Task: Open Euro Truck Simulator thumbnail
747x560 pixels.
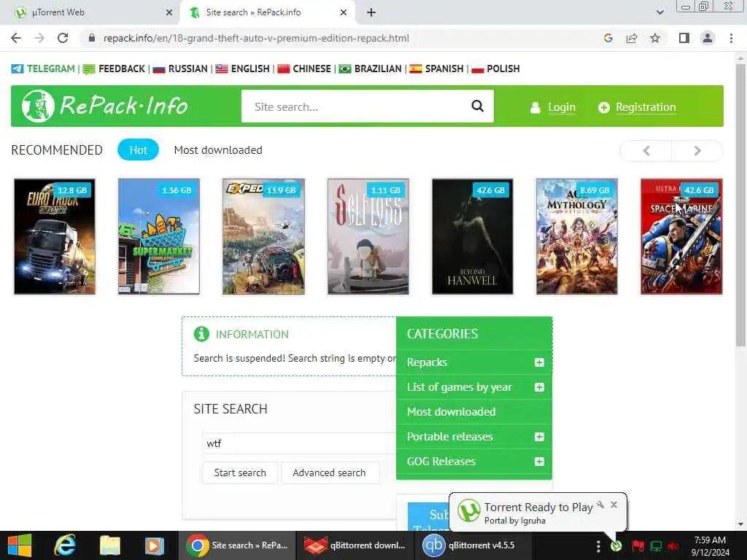Action: point(54,237)
